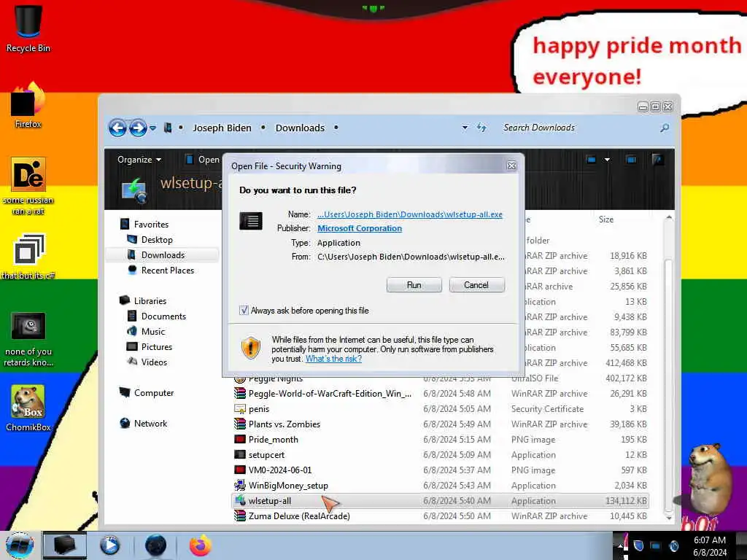Open the view options dropdown arrow

click(607, 160)
